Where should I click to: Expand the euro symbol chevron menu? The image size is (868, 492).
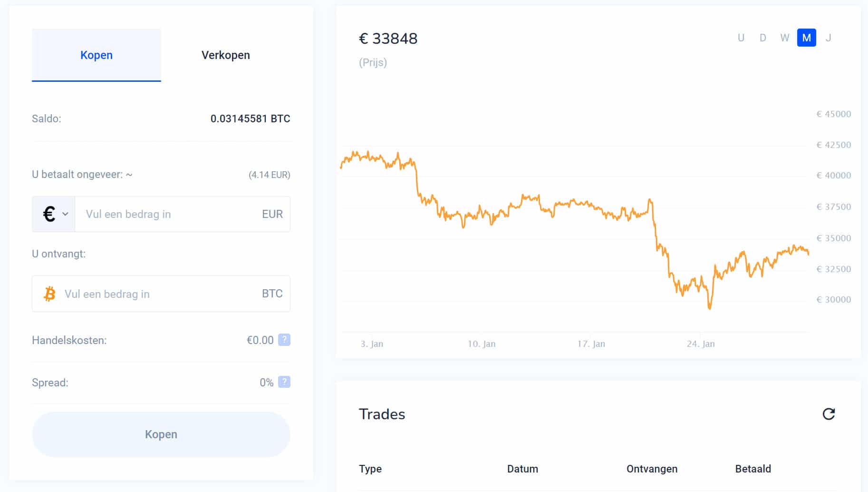[x=65, y=214]
